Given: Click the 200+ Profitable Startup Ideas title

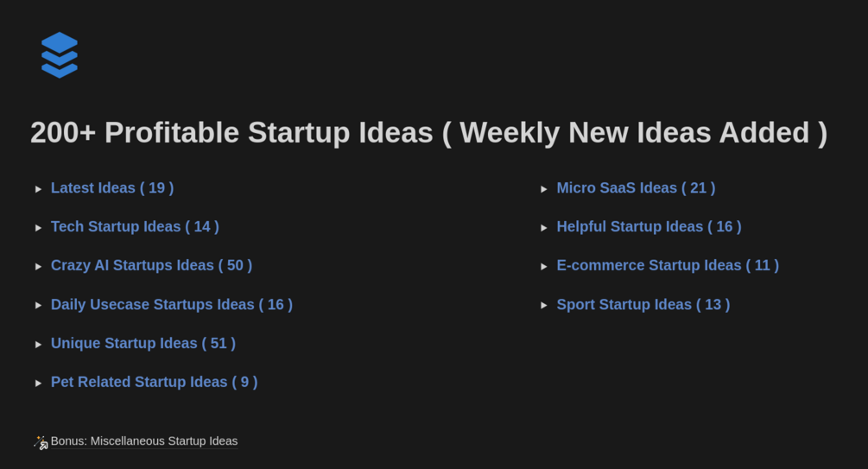Looking at the screenshot, I should tap(428, 133).
